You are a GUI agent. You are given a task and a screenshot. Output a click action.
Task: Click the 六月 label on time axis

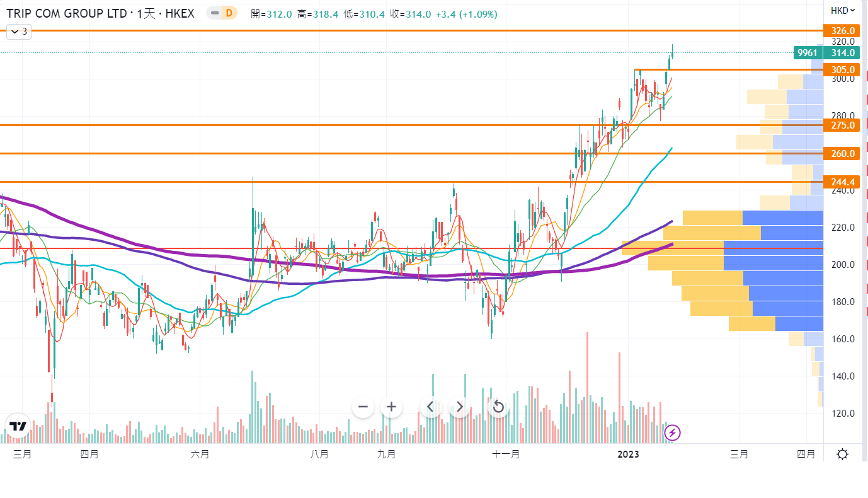(200, 454)
